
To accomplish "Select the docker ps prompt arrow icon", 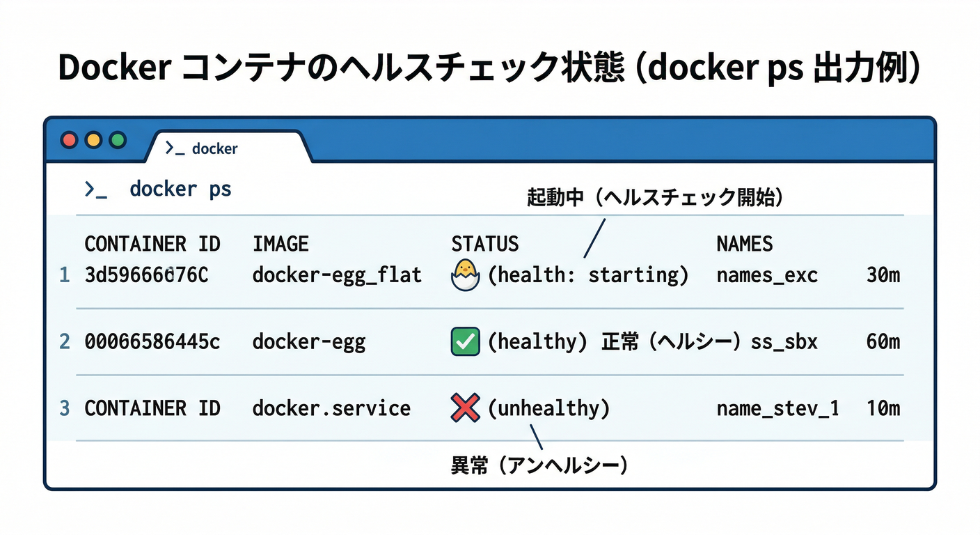I will point(96,188).
